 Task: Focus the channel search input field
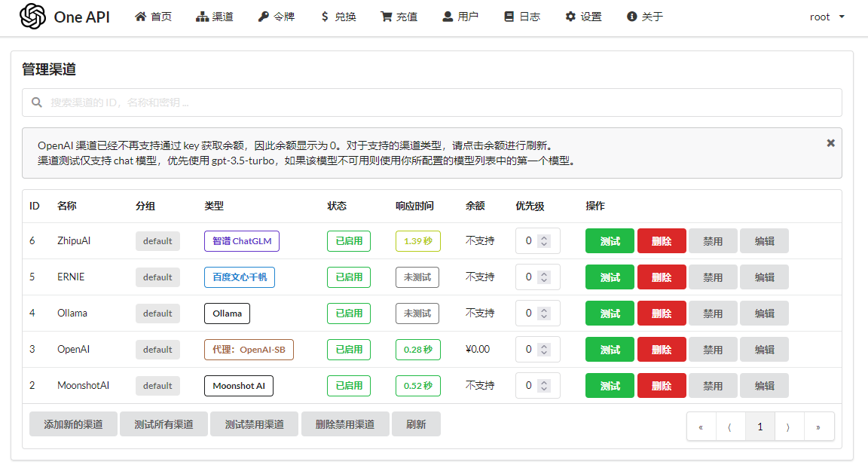click(432, 102)
